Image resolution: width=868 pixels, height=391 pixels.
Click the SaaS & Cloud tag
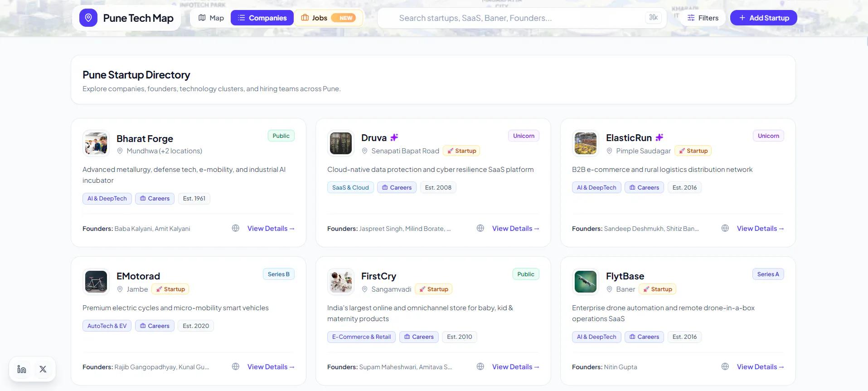tap(350, 187)
